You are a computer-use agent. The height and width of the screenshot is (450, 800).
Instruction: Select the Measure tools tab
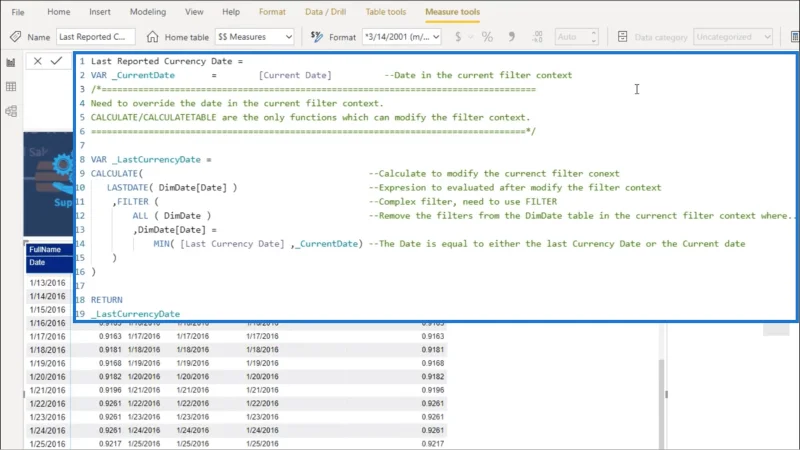point(452,12)
